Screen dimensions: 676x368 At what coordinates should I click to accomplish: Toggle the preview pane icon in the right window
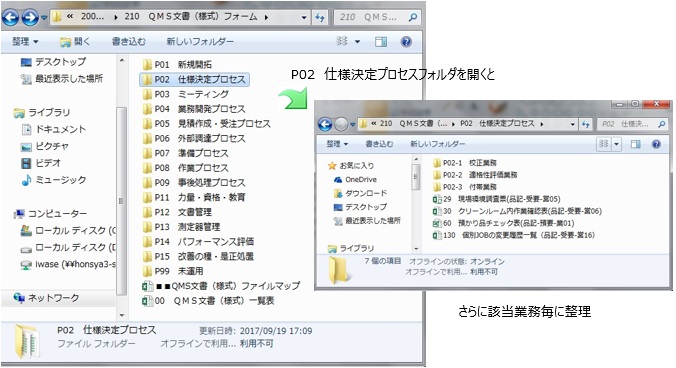(x=635, y=144)
